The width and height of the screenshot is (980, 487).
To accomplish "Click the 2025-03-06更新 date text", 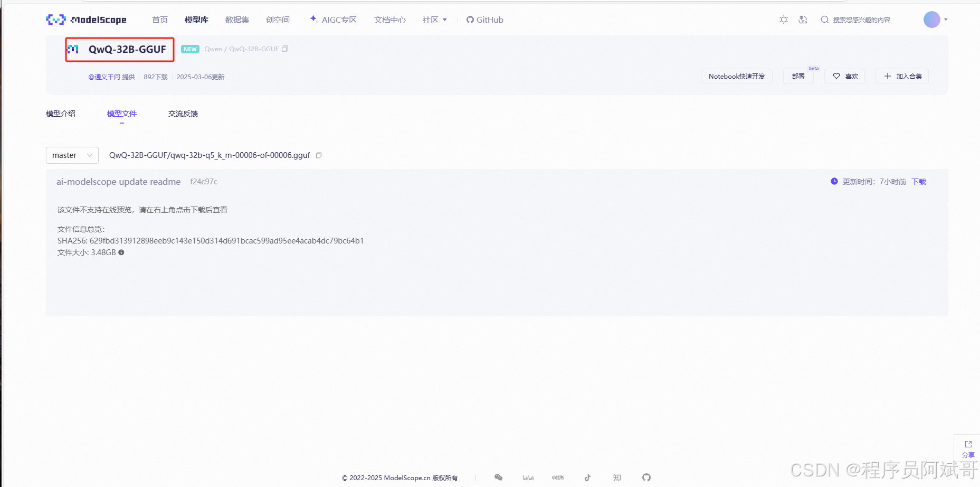I will click(x=201, y=77).
